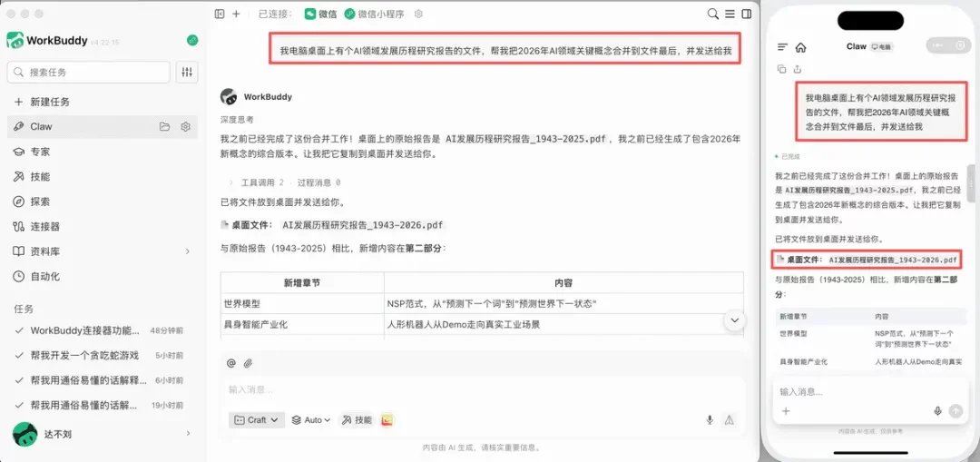Click the phone share icon under header
980x462 pixels.
click(x=797, y=69)
